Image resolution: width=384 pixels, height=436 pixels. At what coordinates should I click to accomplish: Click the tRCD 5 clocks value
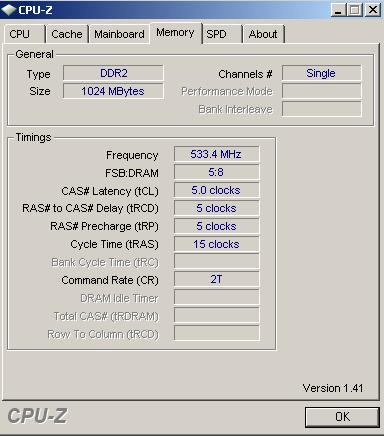coord(216,208)
